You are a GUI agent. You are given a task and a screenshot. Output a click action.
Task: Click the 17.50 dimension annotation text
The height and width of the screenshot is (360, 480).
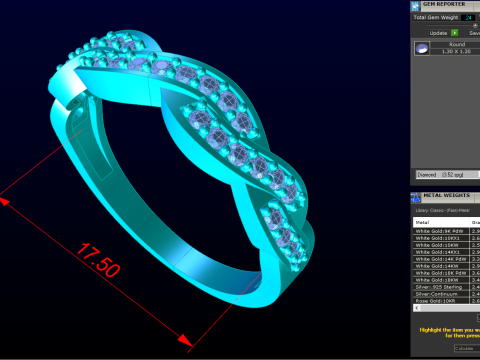point(98,260)
